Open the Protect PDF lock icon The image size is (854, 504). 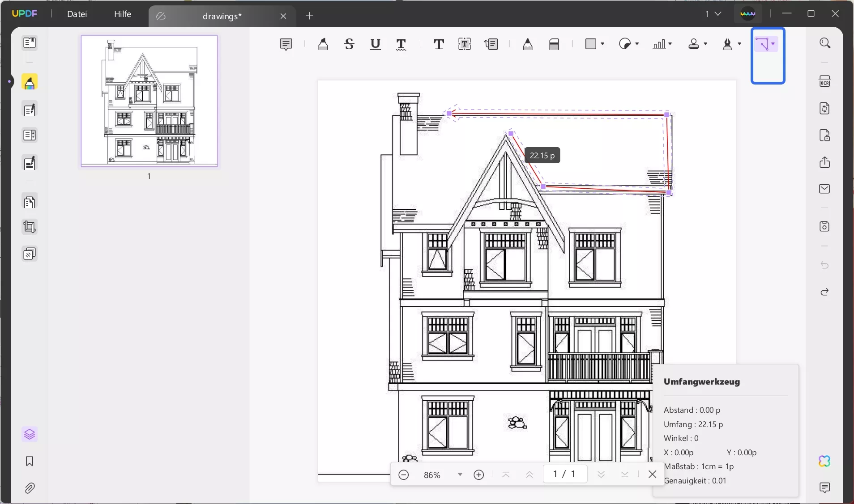pos(825,135)
